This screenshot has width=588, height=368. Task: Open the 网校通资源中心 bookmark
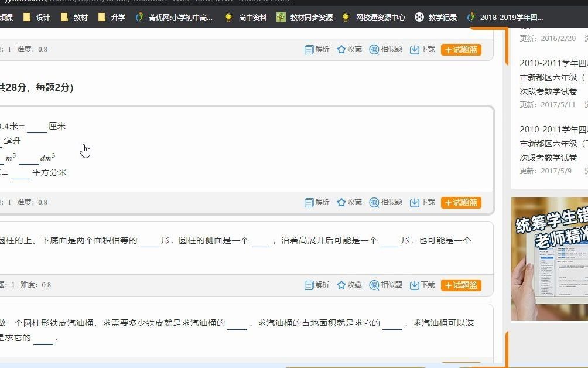tap(375, 17)
